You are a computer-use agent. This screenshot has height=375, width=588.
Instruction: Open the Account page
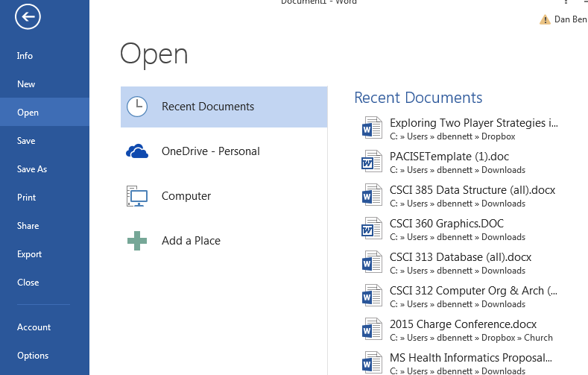pos(34,327)
